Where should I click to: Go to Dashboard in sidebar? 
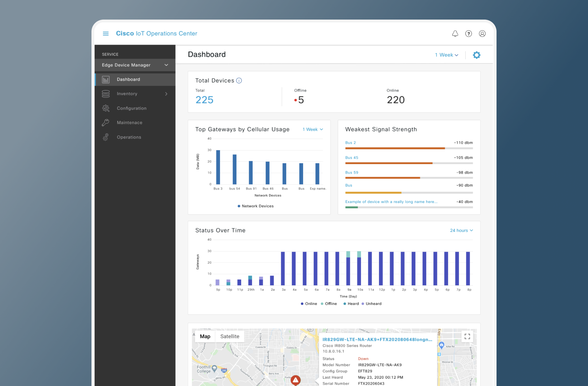pyautogui.click(x=135, y=80)
